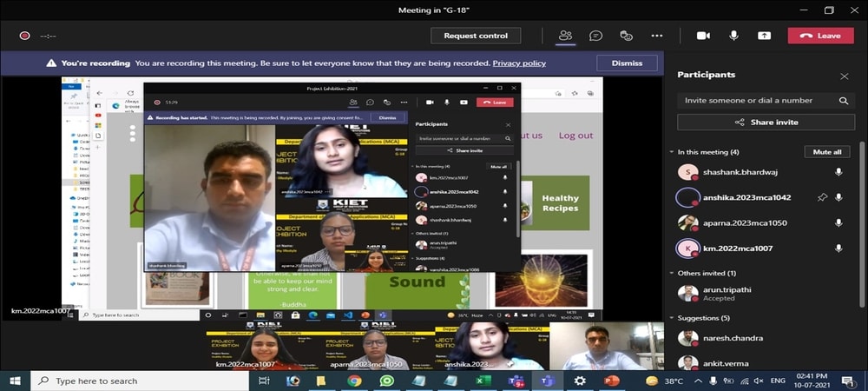
Task: Open the Privacy policy link
Action: tap(519, 63)
